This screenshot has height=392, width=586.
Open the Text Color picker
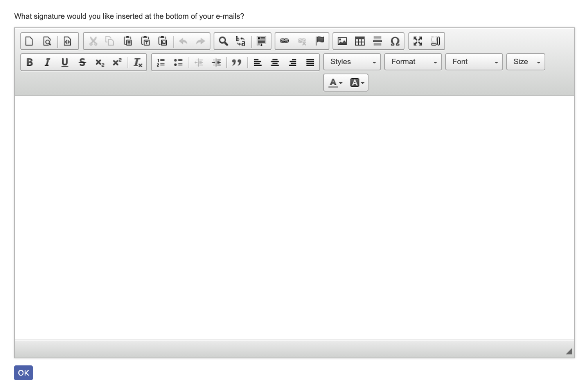click(x=335, y=83)
